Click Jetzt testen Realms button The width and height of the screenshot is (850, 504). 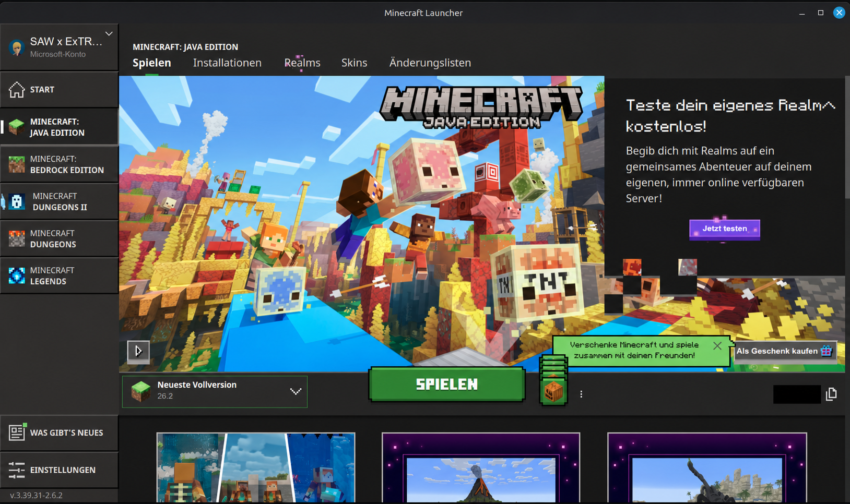click(725, 229)
